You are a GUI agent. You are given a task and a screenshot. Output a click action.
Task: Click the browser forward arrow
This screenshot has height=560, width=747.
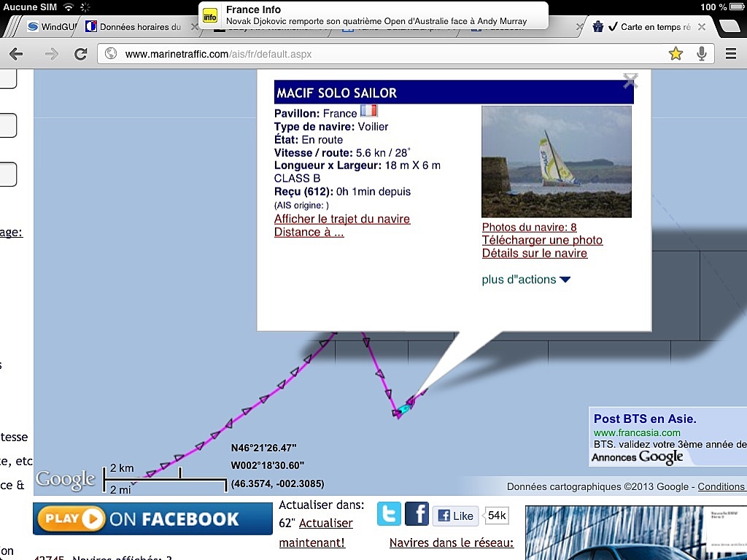pyautogui.click(x=51, y=54)
